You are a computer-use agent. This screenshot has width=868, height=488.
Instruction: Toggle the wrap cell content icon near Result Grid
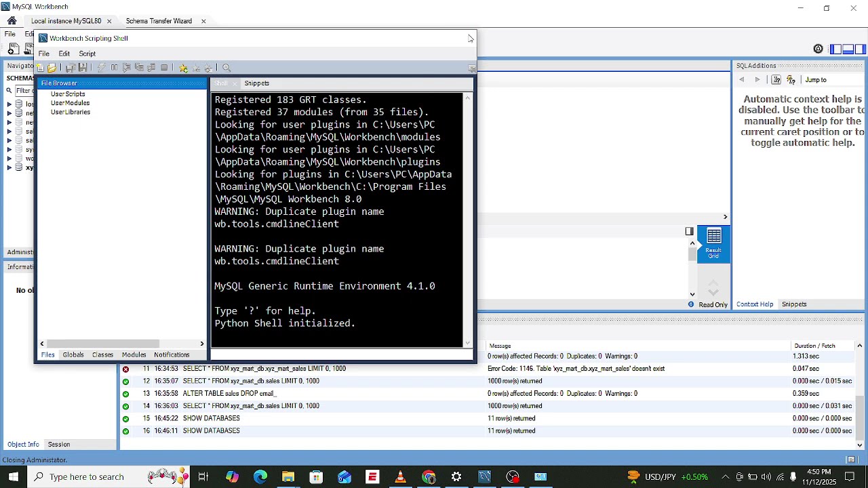pos(689,232)
